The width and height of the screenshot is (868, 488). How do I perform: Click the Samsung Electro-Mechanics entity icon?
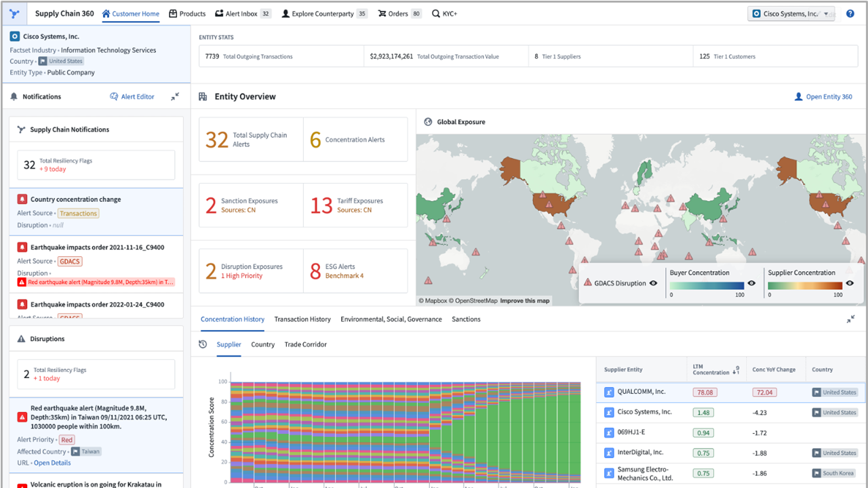[609, 473]
